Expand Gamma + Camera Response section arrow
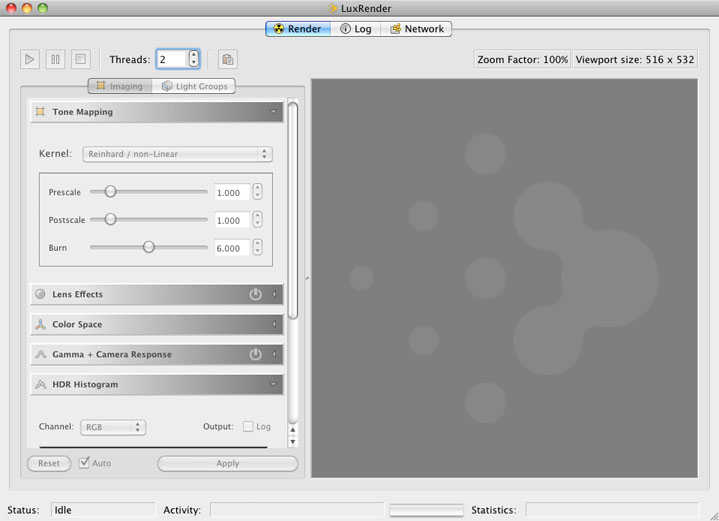This screenshot has width=719, height=521. [274, 354]
